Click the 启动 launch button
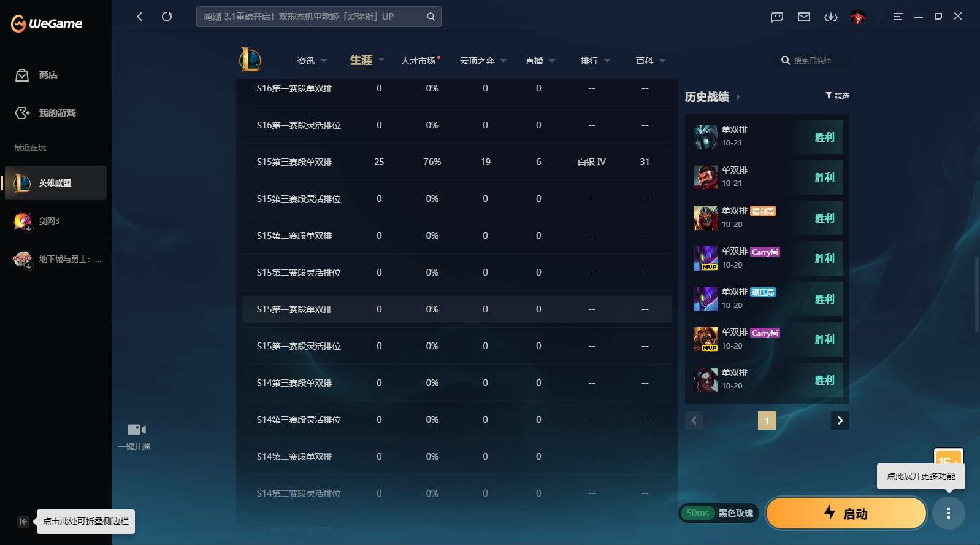The width and height of the screenshot is (980, 545). 846,513
